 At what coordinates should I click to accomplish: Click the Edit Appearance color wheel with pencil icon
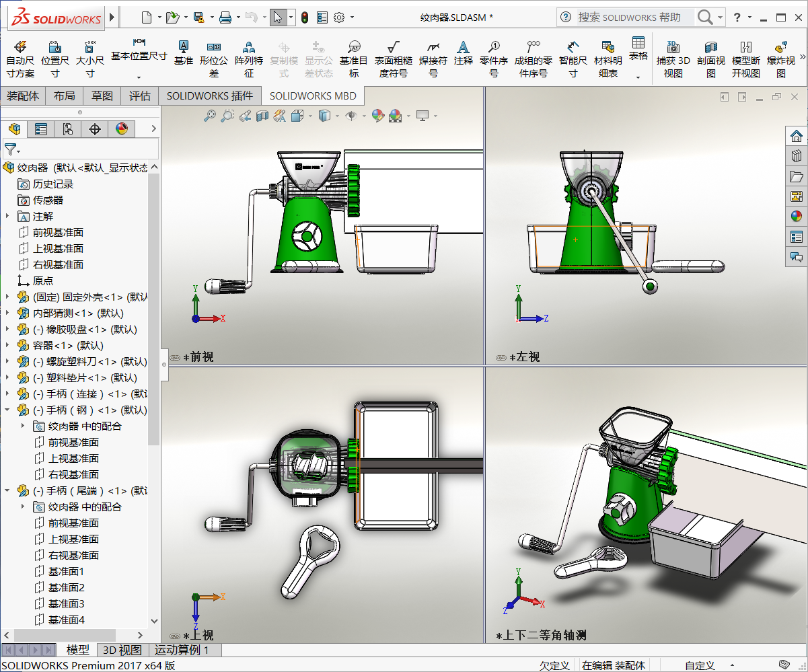(x=377, y=116)
